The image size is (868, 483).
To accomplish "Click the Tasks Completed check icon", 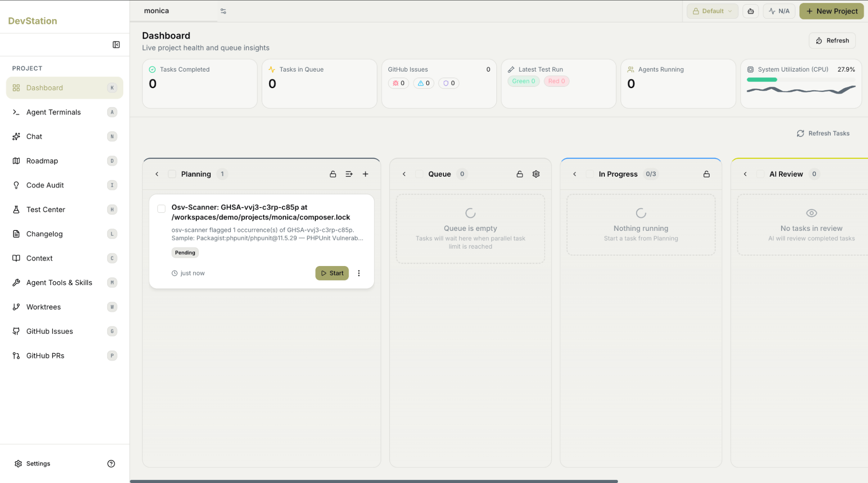I will 152,69.
